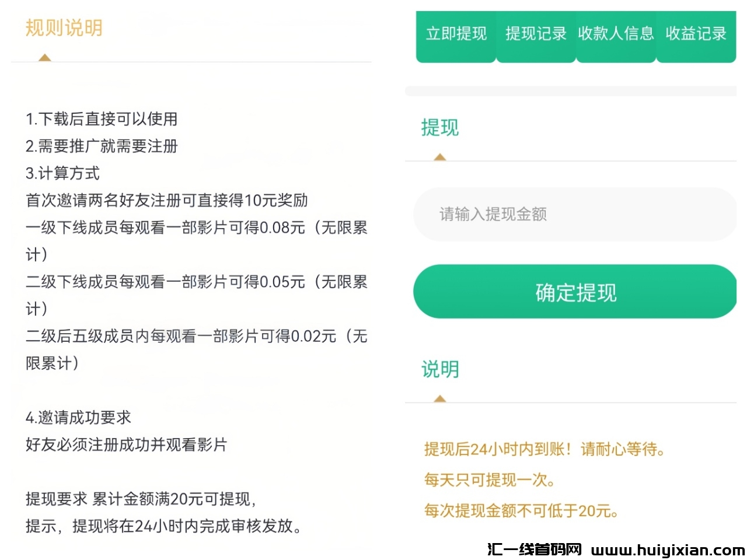Open the 提现记录 tab
This screenshot has width=747, height=560.
pyautogui.click(x=536, y=34)
